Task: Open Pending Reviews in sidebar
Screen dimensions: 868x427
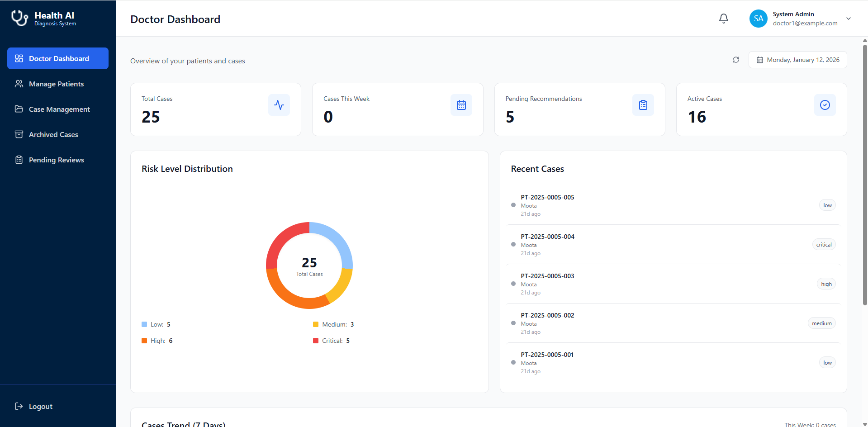Action: (58, 160)
